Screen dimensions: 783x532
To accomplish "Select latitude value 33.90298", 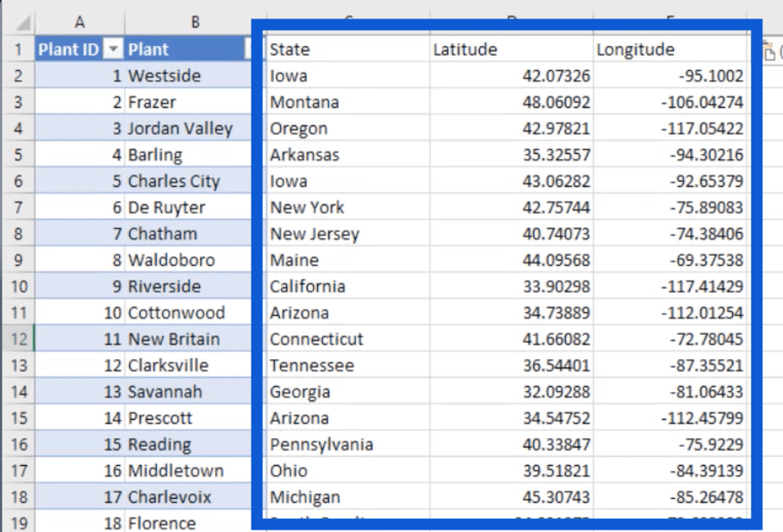I will tap(511, 286).
